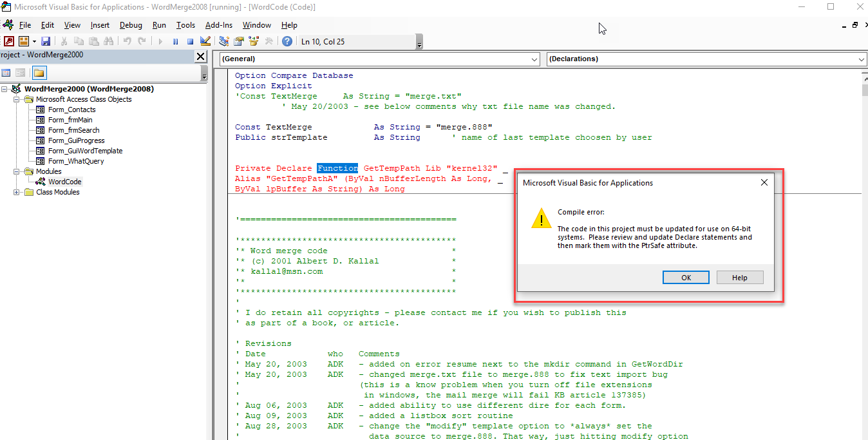Open the (Declarations) procedure dropdown
Viewport: 868px width, 440px height.
click(862, 59)
